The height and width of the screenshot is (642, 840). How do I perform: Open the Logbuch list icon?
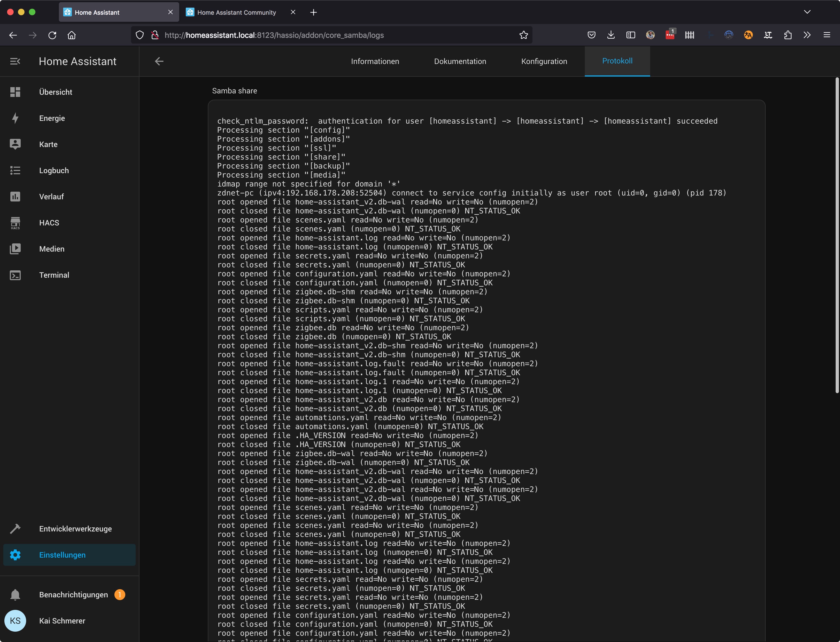point(15,170)
